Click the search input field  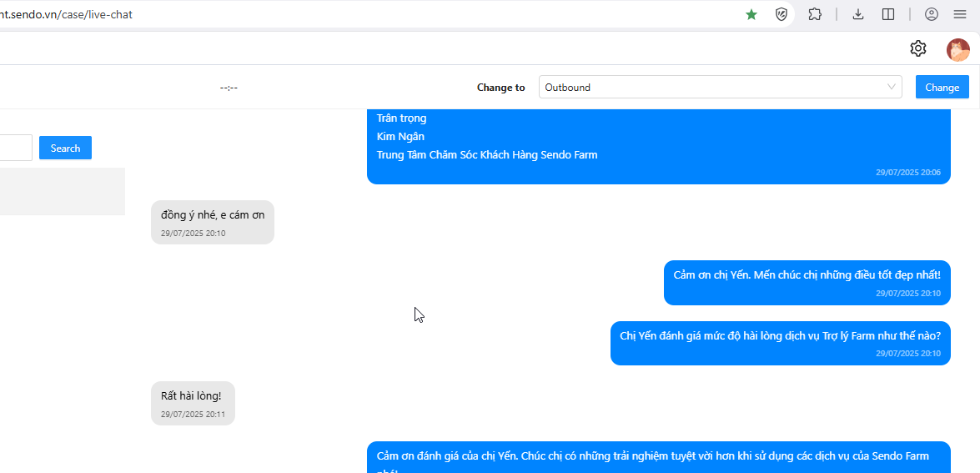tap(16, 148)
